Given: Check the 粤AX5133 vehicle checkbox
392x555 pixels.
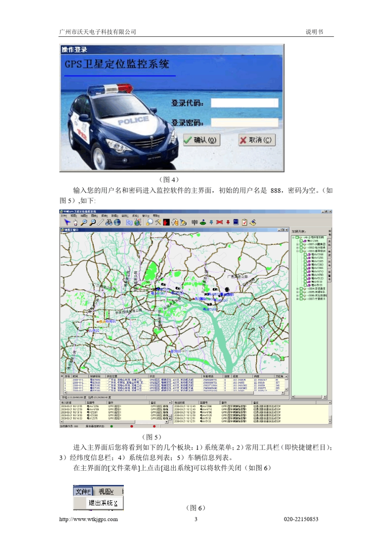Looking at the screenshot, I should [305, 285].
